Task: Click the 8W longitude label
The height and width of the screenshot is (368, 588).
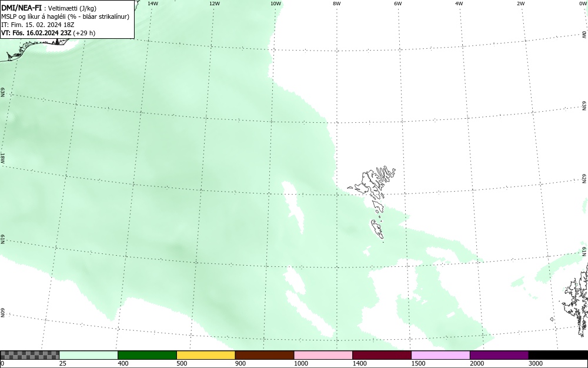Action: (x=337, y=4)
